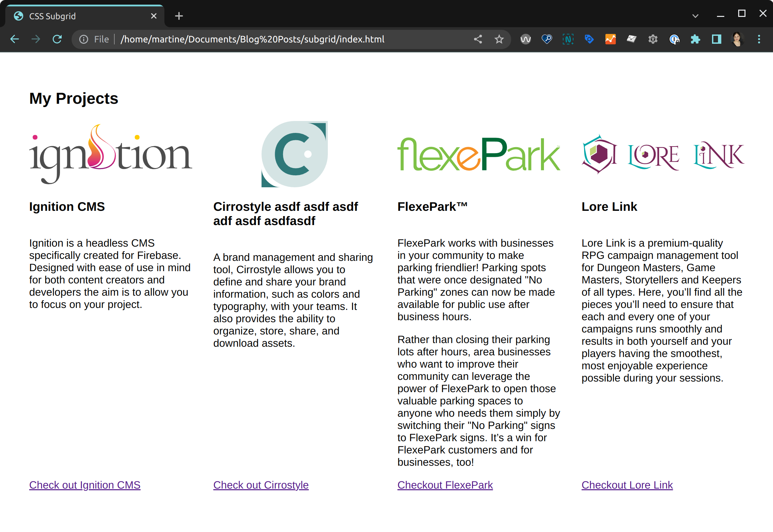The width and height of the screenshot is (773, 532).
Task: Click the browser extensions puzzle icon
Action: pyautogui.click(x=695, y=39)
